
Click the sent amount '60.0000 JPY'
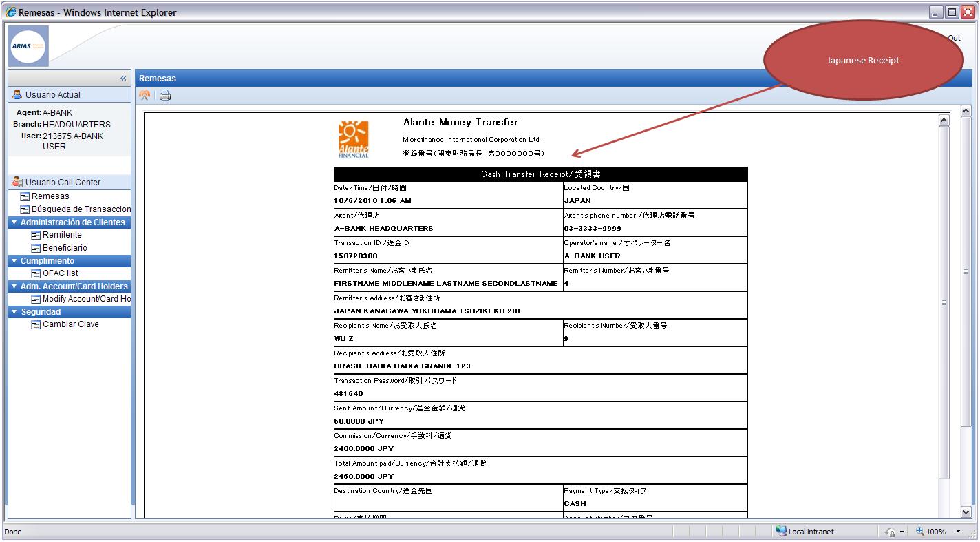tap(359, 421)
